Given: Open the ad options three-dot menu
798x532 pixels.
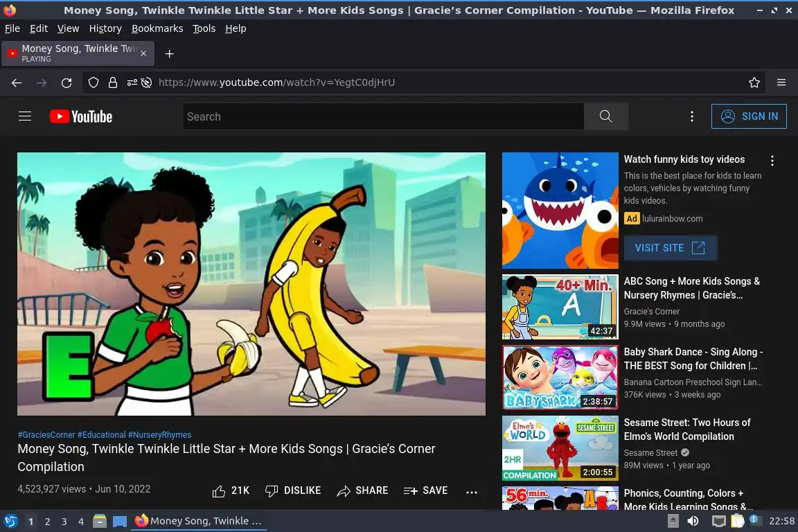Looking at the screenshot, I should 772,161.
